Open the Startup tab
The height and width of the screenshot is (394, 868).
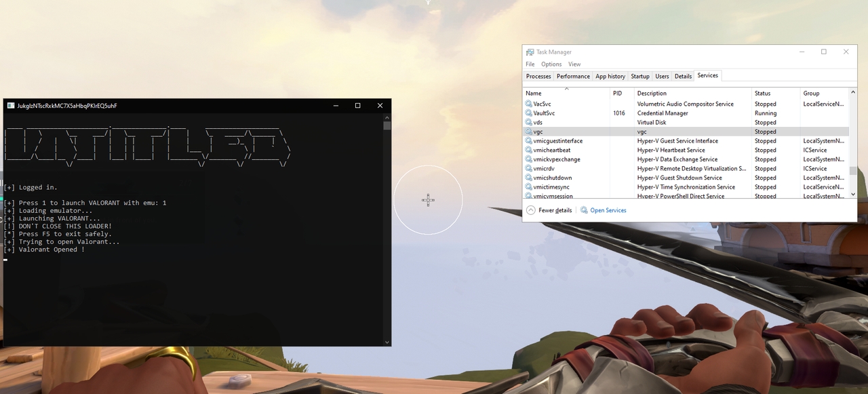click(x=639, y=76)
